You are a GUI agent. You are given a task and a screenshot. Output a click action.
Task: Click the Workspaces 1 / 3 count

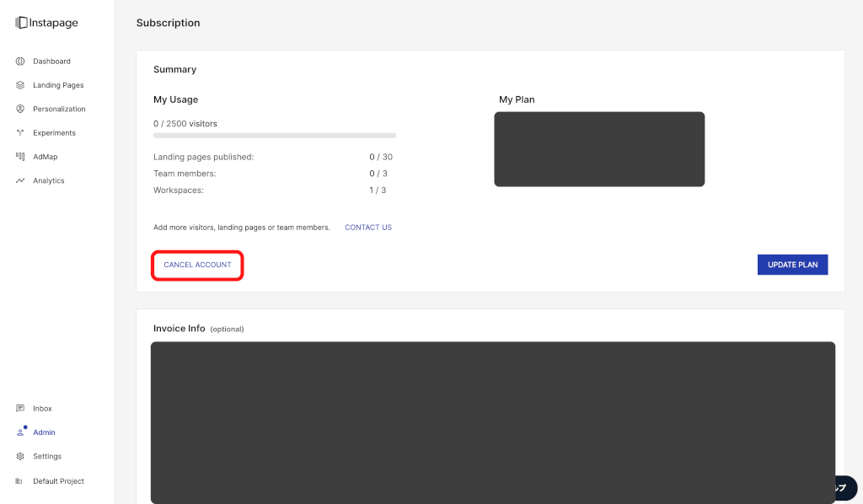click(378, 190)
